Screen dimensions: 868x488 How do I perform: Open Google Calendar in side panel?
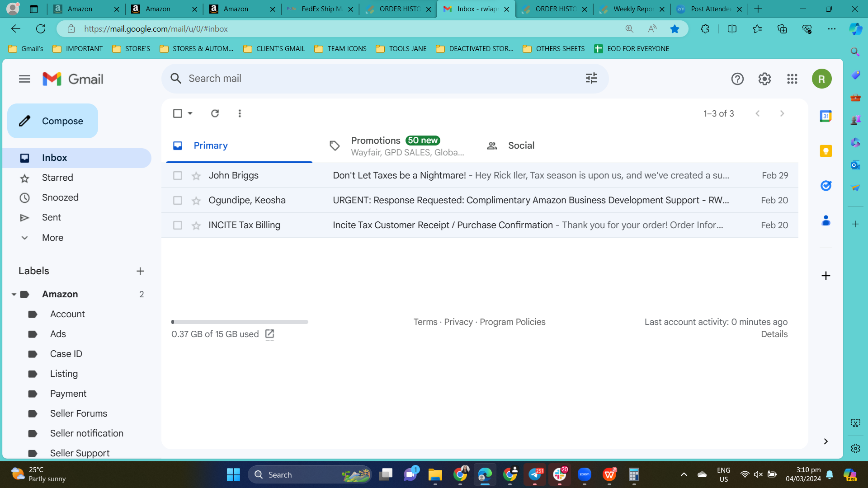pyautogui.click(x=826, y=116)
